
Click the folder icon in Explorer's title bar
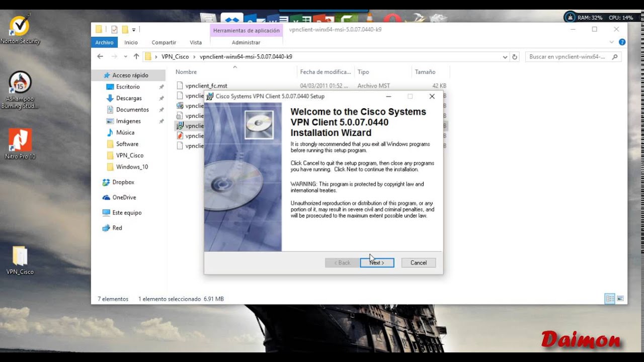99,30
